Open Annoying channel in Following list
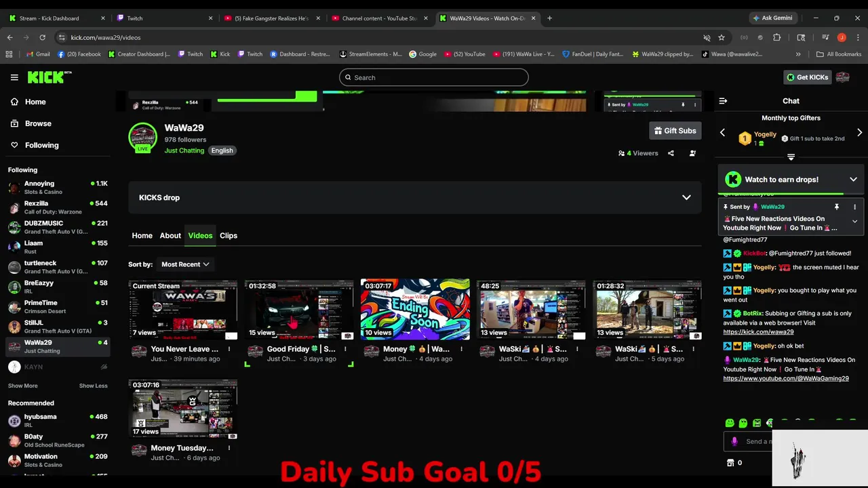The image size is (868, 488). click(x=58, y=188)
